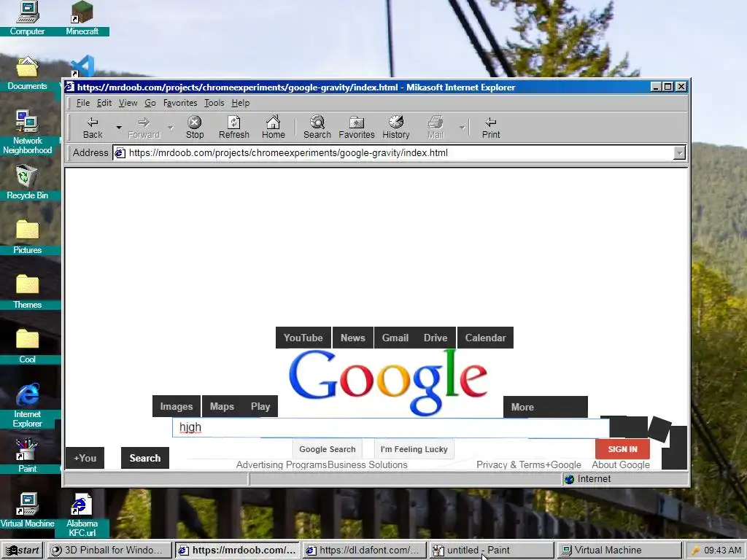Click the Mail toolbar button
Viewport: 747px width, 560px height.
pyautogui.click(x=435, y=128)
